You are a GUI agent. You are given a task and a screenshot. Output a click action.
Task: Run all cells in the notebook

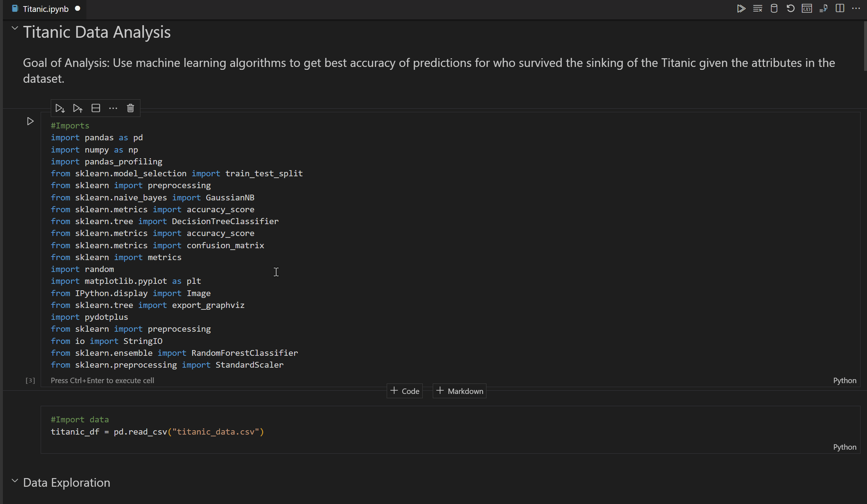tap(741, 8)
